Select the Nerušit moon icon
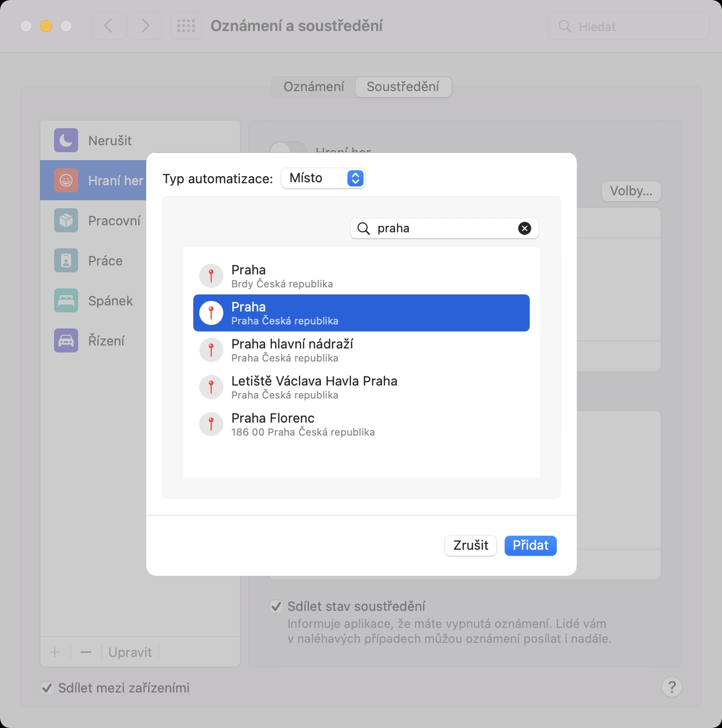Image resolution: width=722 pixels, height=728 pixels. 66,140
